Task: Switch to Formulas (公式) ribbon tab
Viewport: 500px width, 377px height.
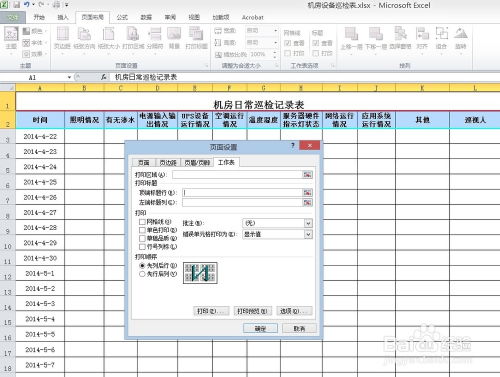Action: pos(122,17)
